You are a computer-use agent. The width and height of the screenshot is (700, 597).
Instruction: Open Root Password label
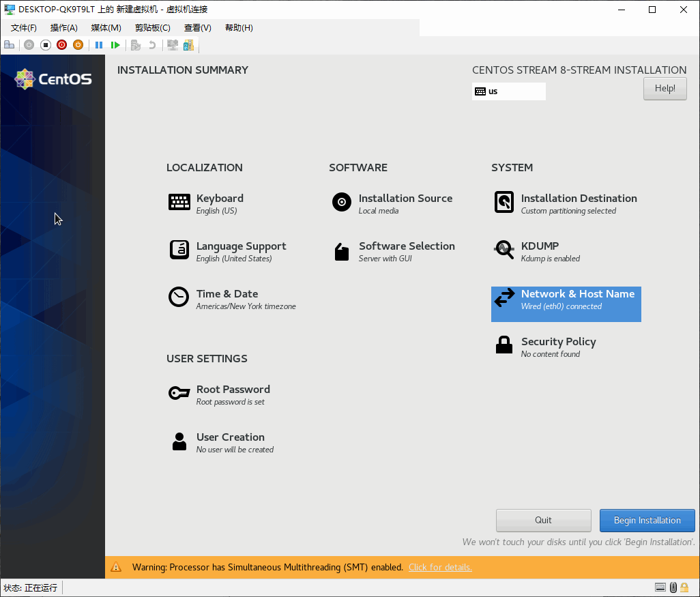click(x=233, y=390)
